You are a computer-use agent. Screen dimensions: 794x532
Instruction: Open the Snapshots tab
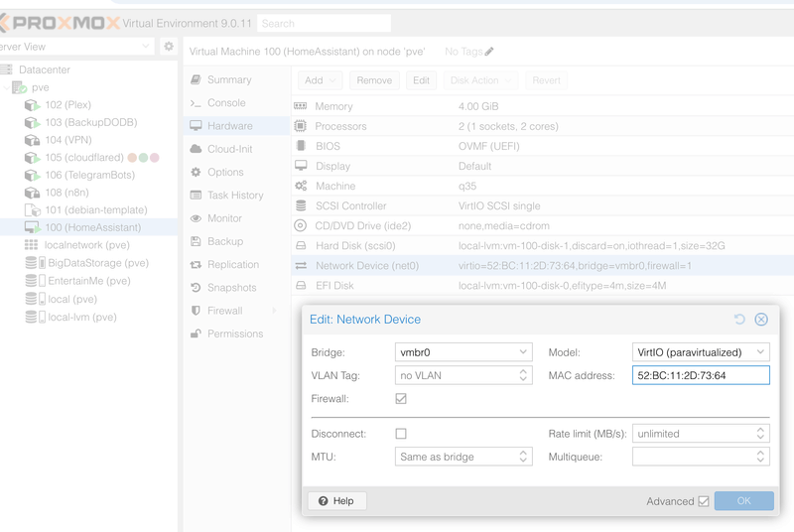click(236, 288)
